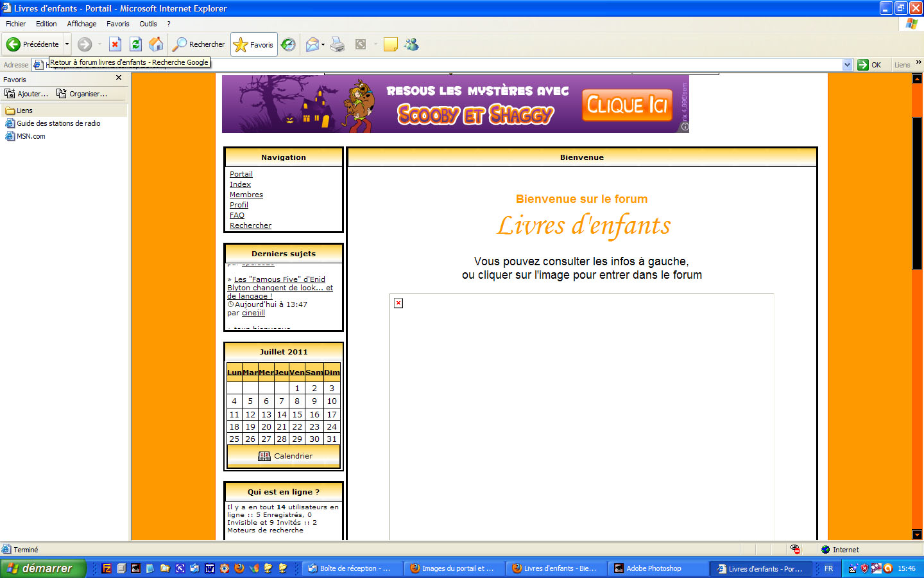Viewport: 924px width, 578px height.
Task: Open the MSN.com favorite
Action: click(x=25, y=136)
